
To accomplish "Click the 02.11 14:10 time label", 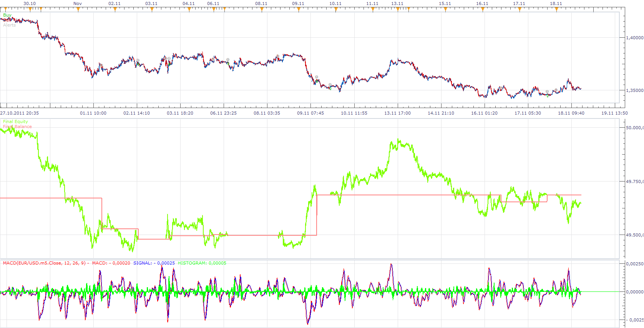I will pyautogui.click(x=137, y=113).
